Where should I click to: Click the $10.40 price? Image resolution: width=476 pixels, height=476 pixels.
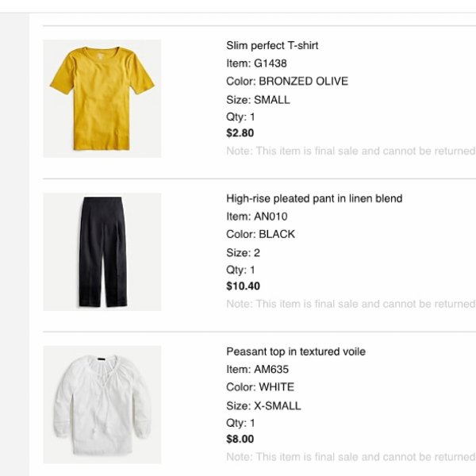pos(243,286)
